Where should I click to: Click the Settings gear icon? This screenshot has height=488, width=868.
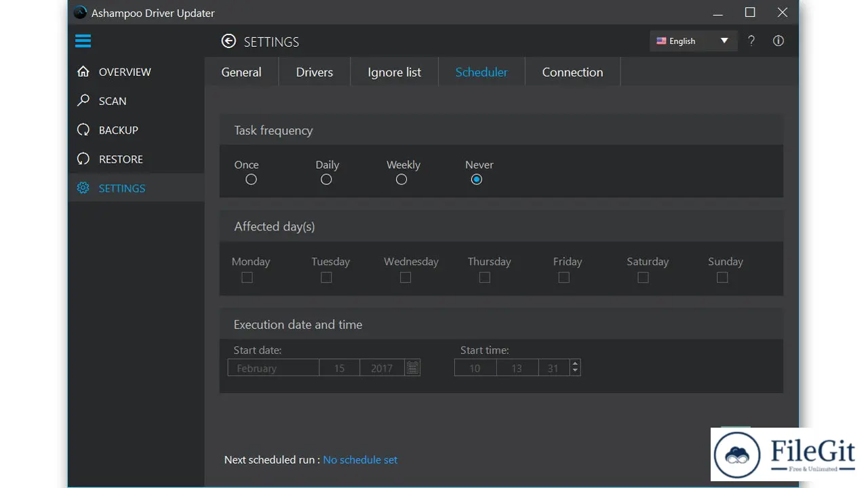(83, 188)
